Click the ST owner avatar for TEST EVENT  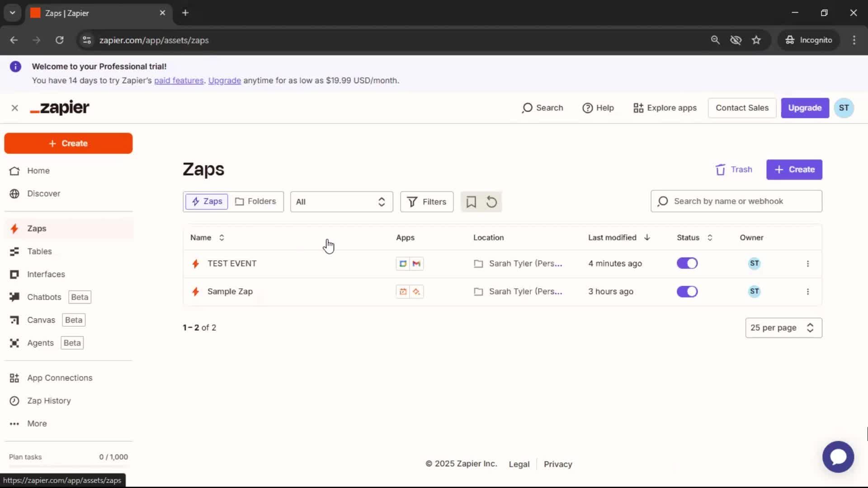[754, 263]
